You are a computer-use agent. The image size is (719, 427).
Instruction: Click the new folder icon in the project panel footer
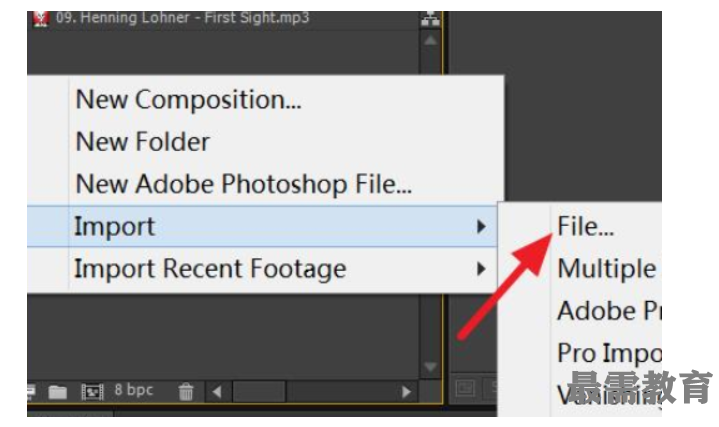pyautogui.click(x=58, y=392)
